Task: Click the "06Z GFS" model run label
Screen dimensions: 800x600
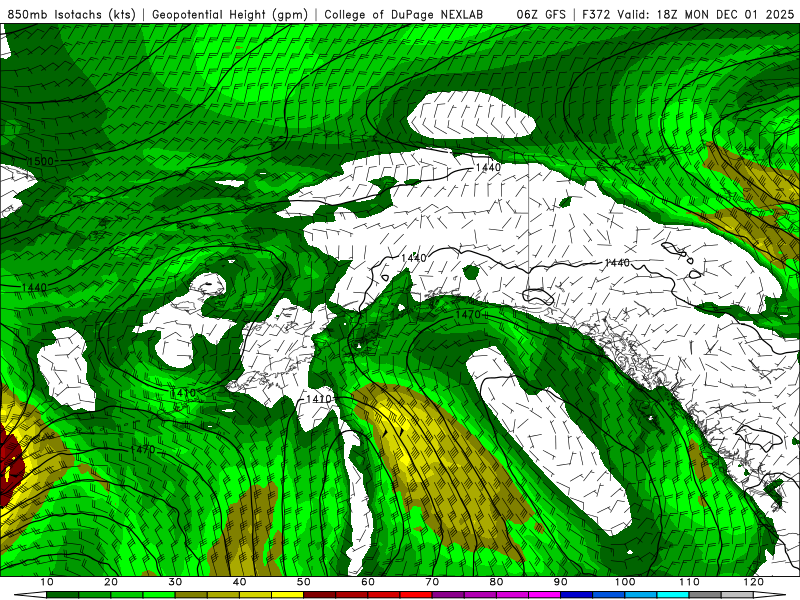Action: 541,14
